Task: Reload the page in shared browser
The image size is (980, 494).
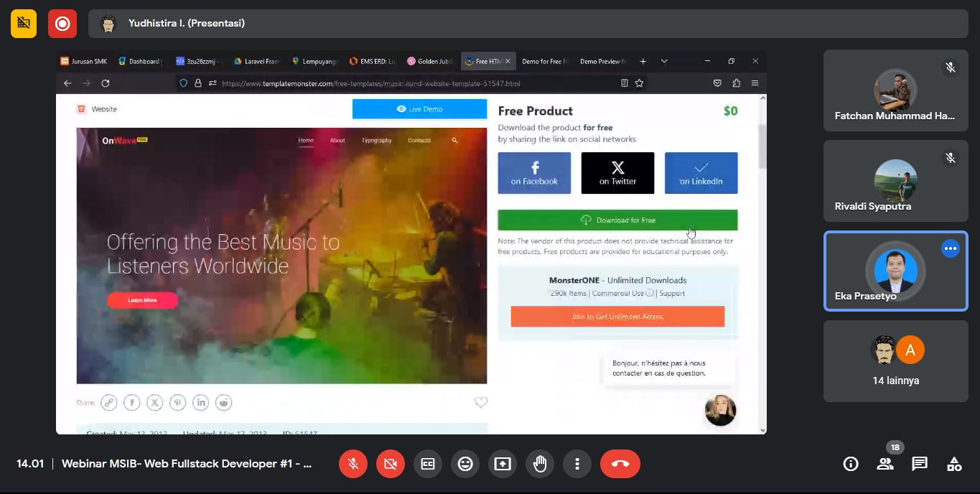Action: pyautogui.click(x=105, y=83)
